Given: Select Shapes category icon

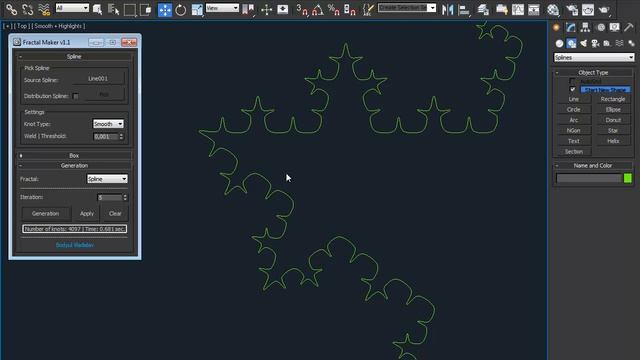Looking at the screenshot, I should click(x=571, y=43).
